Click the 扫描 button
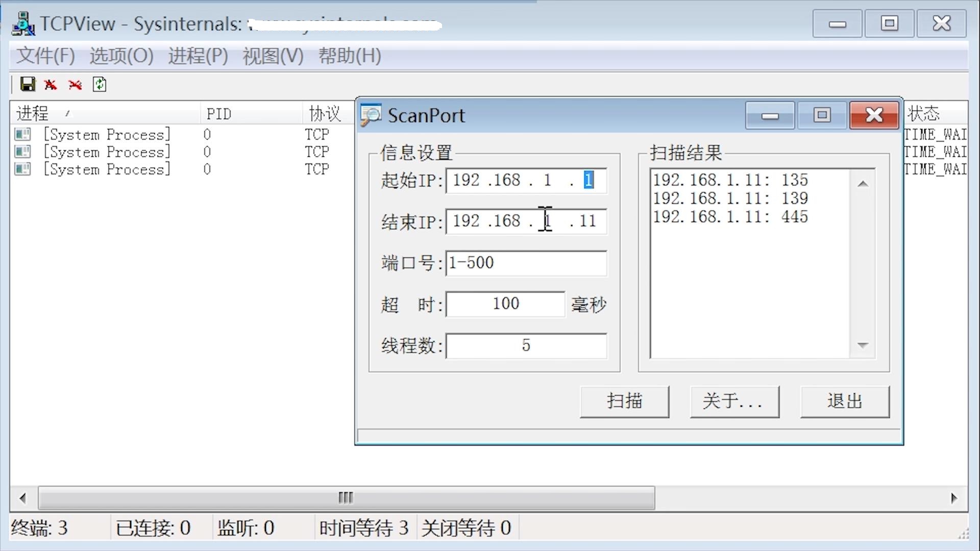 (x=624, y=402)
